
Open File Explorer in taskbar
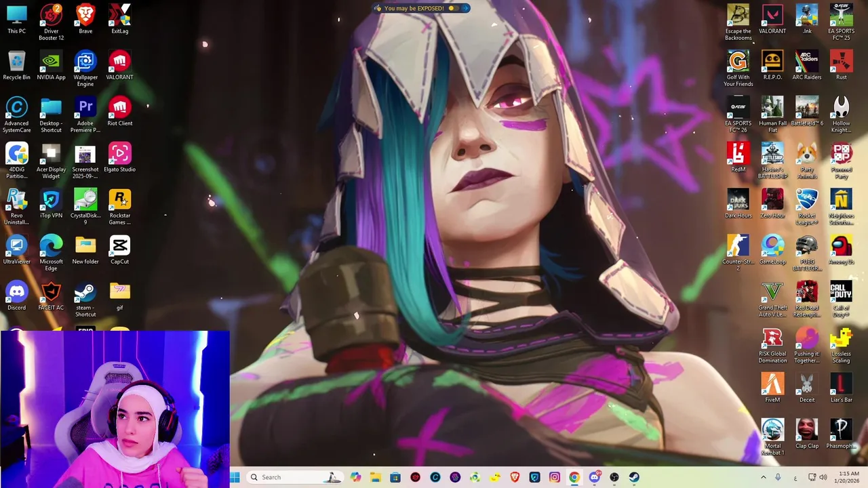click(x=376, y=477)
